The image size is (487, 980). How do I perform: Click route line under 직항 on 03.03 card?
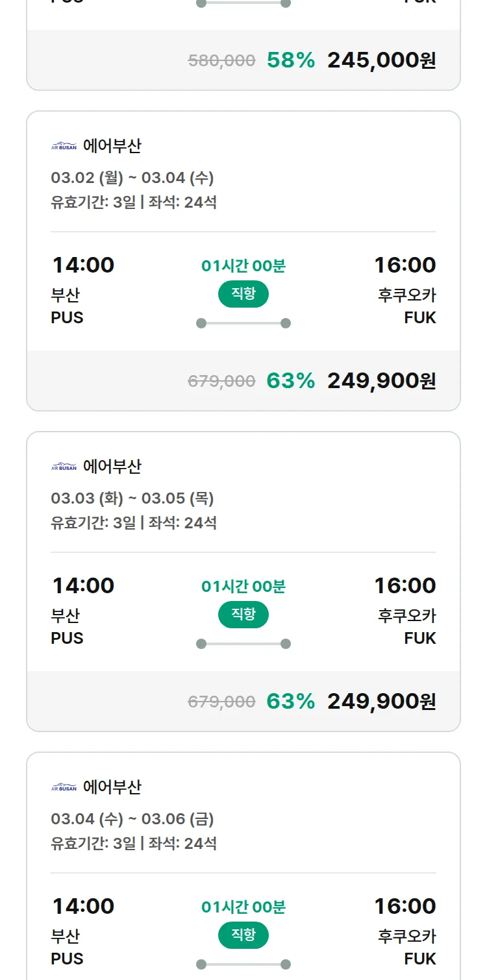point(243,644)
